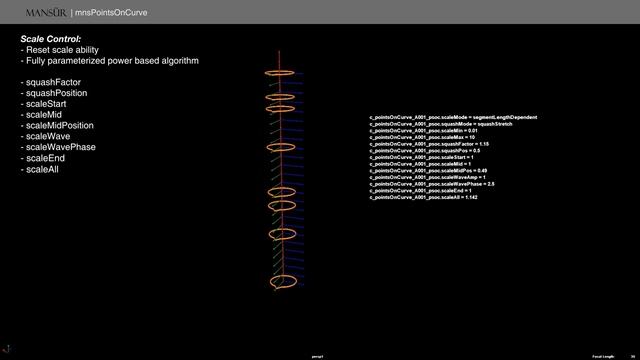Screen dimensions: 640x360
Task: Click the Focal Length label
Action: coord(603,357)
